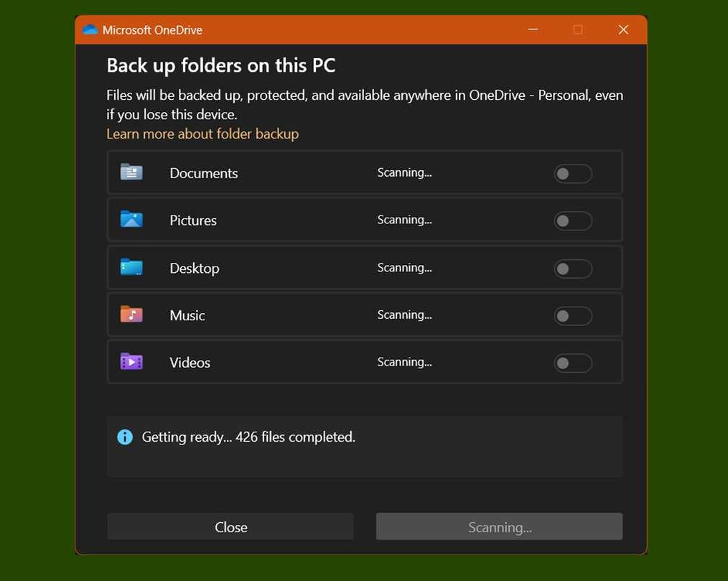Turn on the Pictures backup switch
This screenshot has height=581, width=728.
pos(573,220)
